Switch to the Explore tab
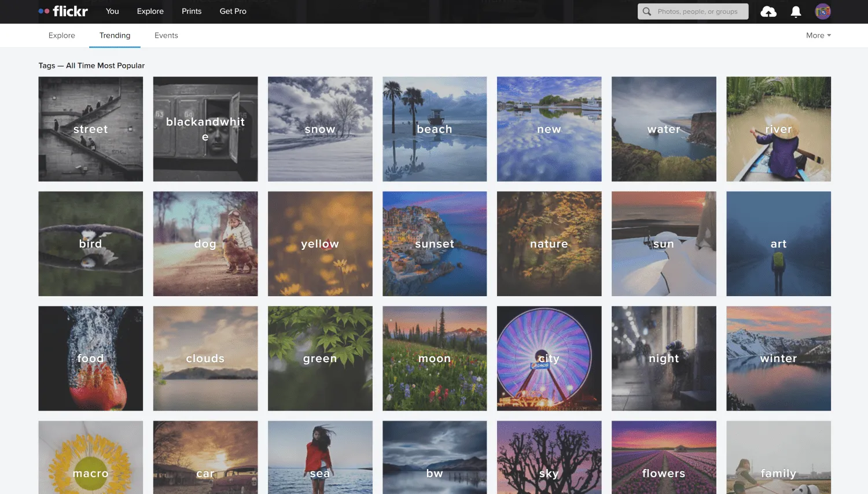This screenshot has width=868, height=494. pyautogui.click(x=61, y=35)
